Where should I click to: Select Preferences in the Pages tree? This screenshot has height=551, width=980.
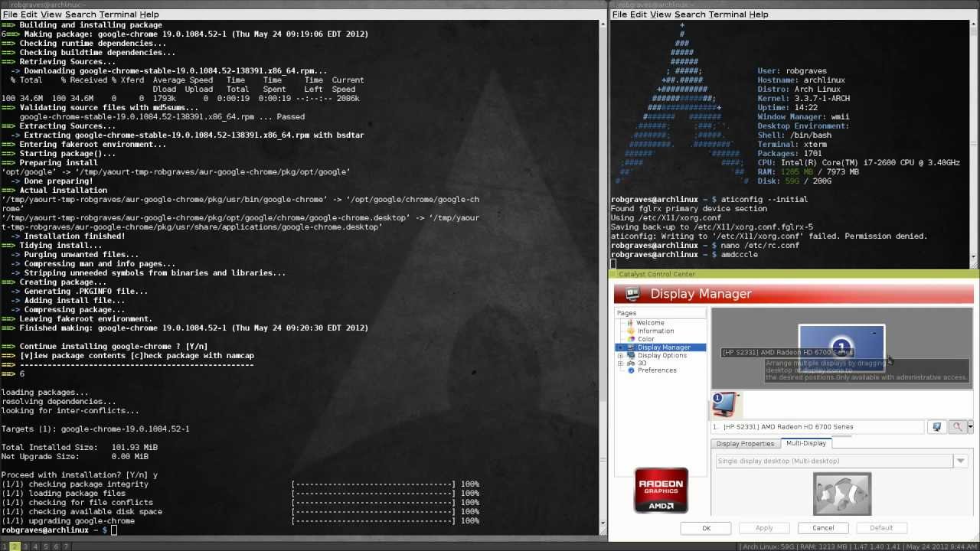pos(657,370)
